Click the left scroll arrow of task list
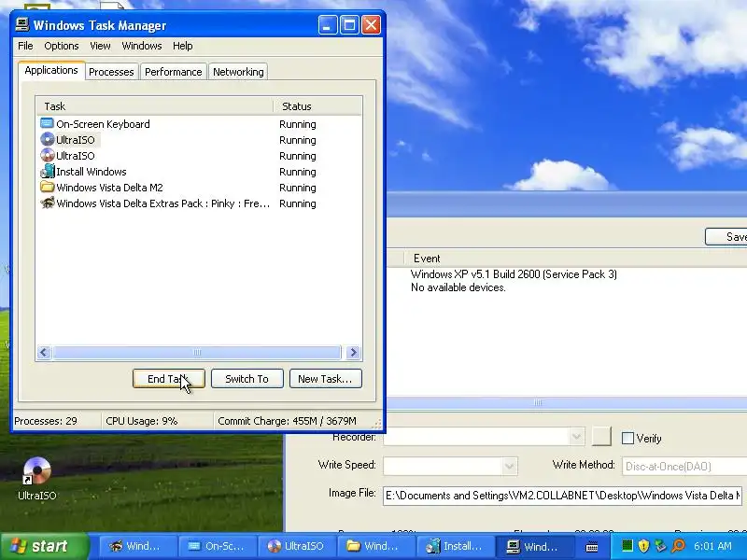747x560 pixels. tap(44, 353)
